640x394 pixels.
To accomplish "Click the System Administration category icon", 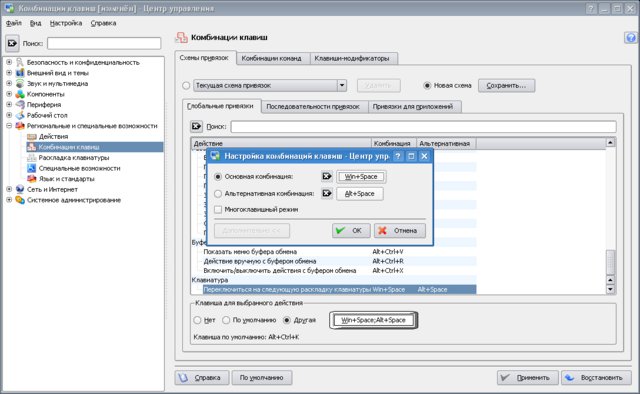I will coord(20,200).
